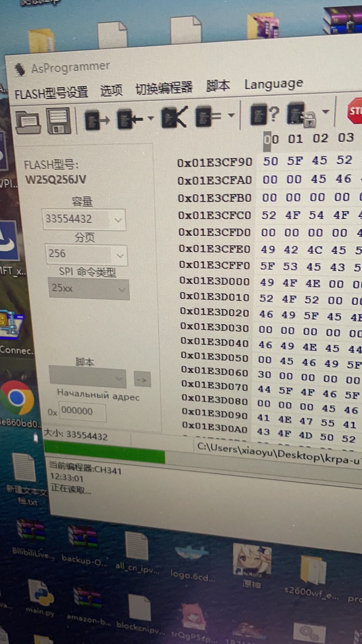This screenshot has height=644, width=362.
Task: Expand the Unprotect options arrow
Action: click(325, 112)
